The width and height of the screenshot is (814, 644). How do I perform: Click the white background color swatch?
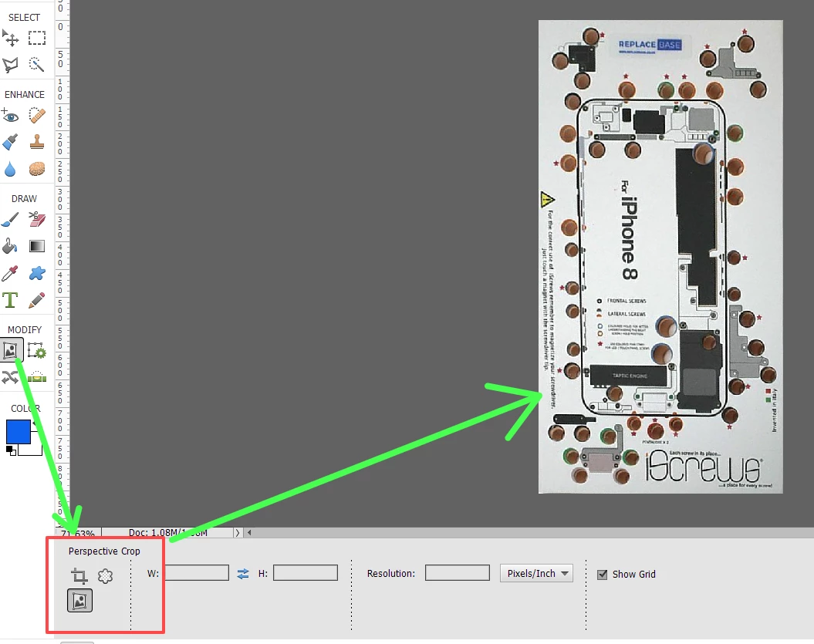[34, 450]
